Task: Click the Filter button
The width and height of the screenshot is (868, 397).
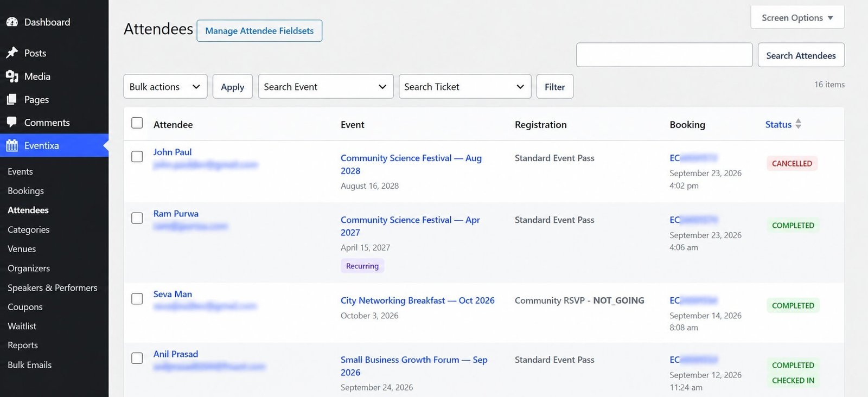Action: pyautogui.click(x=554, y=87)
